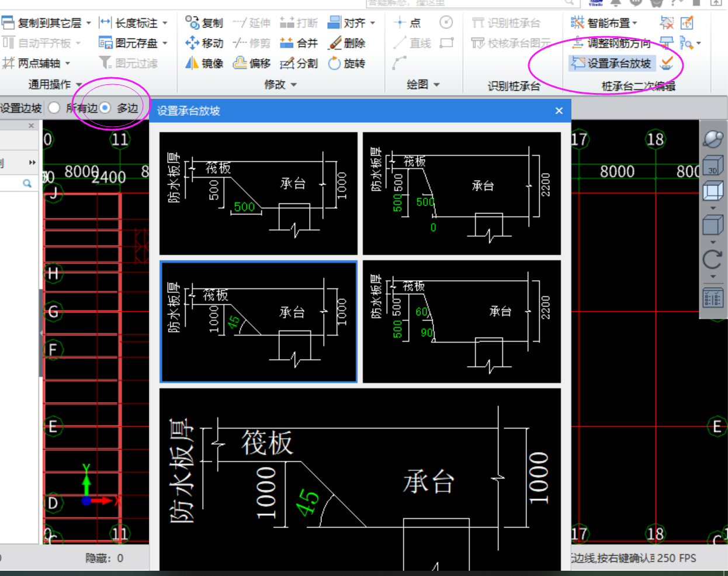Viewport: 728px width, 576px height.
Task: Click the display settings list icon
Action: [x=713, y=297]
